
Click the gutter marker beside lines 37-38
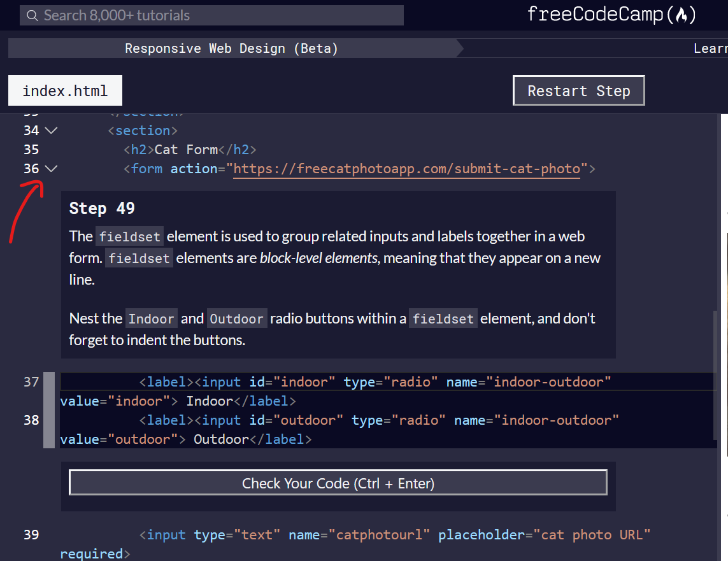coord(50,409)
